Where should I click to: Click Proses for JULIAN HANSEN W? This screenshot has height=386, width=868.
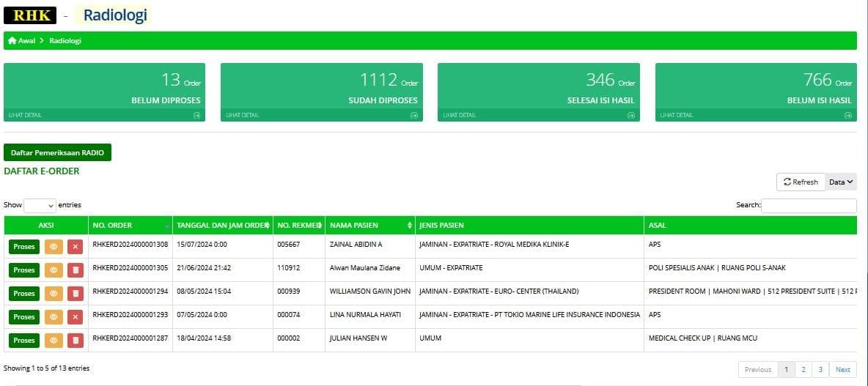point(24,341)
